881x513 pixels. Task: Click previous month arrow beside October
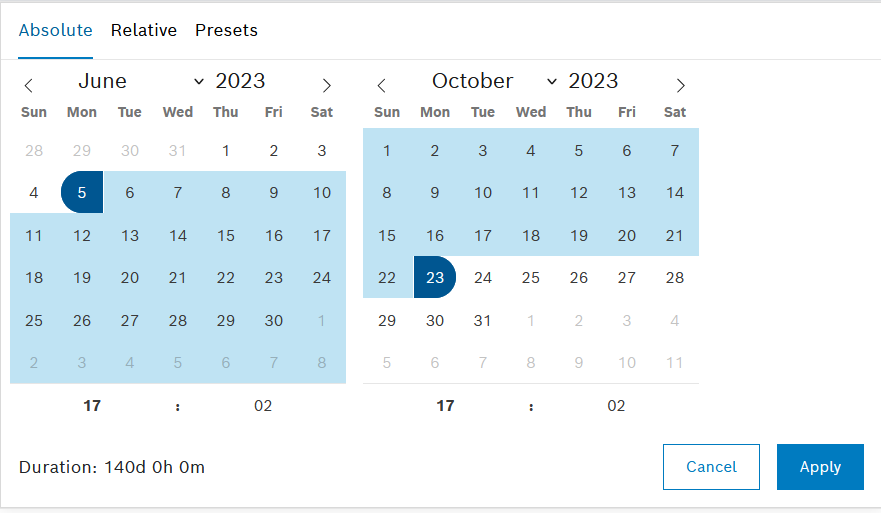tap(382, 85)
